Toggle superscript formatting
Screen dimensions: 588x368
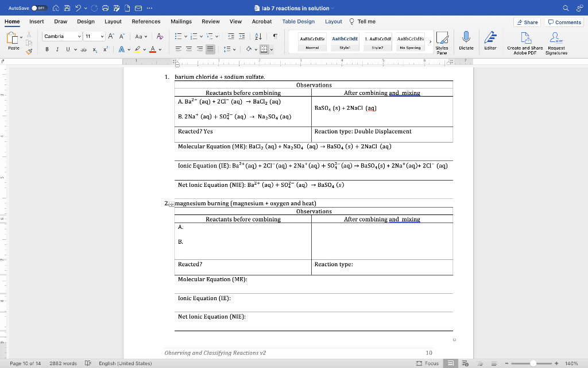[106, 49]
